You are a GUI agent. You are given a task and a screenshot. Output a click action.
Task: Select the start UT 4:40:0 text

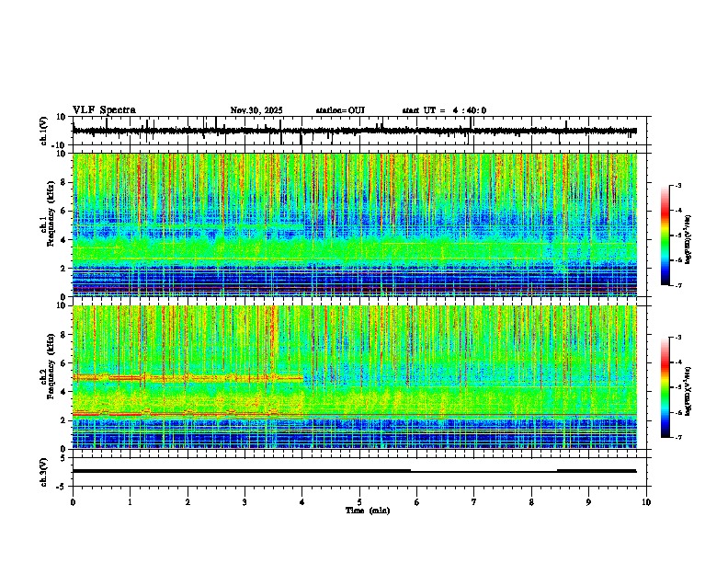[x=444, y=110]
